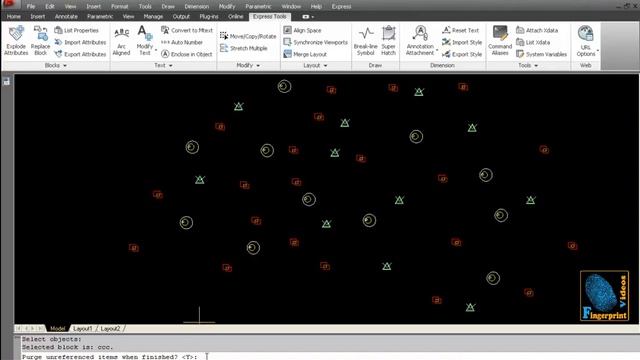This screenshot has width=640, height=360.
Task: Click Attach Xdata tool
Action: [x=537, y=30]
